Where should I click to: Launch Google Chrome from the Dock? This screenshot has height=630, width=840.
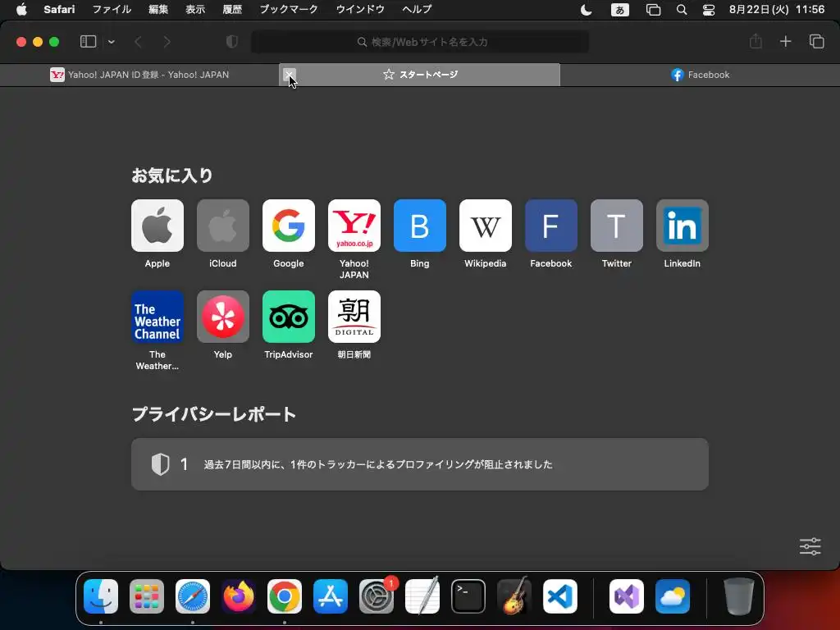pos(285,596)
